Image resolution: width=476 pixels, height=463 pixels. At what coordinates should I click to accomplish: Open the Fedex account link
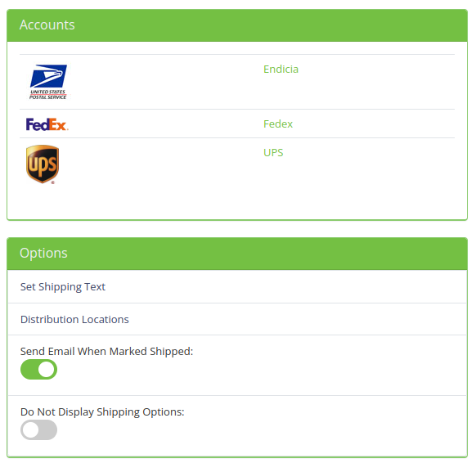[x=278, y=124]
